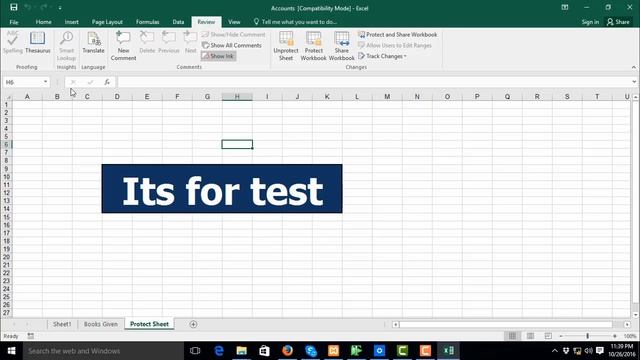Click the horizontal scrollbar track
Image resolution: width=640 pixels, height=360 pixels.
506,324
